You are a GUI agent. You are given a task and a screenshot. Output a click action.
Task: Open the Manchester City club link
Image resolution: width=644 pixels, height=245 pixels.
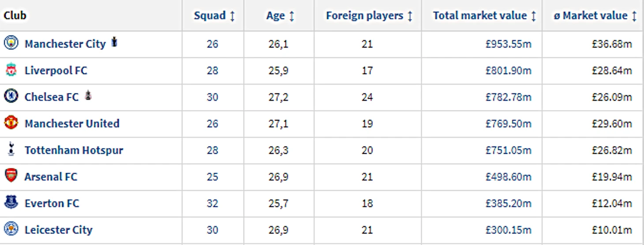[65, 44]
